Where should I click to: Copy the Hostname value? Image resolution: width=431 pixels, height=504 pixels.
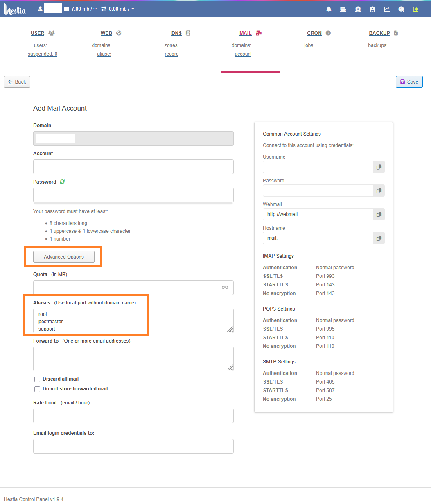tap(379, 238)
